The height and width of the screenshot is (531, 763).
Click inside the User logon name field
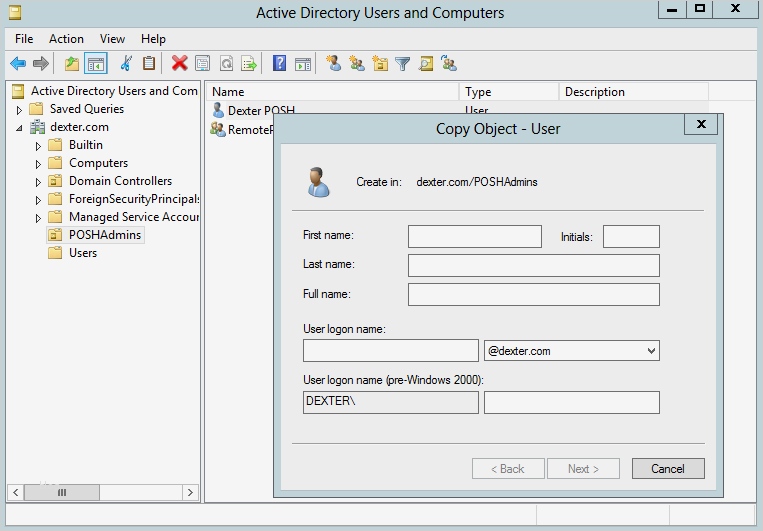390,351
